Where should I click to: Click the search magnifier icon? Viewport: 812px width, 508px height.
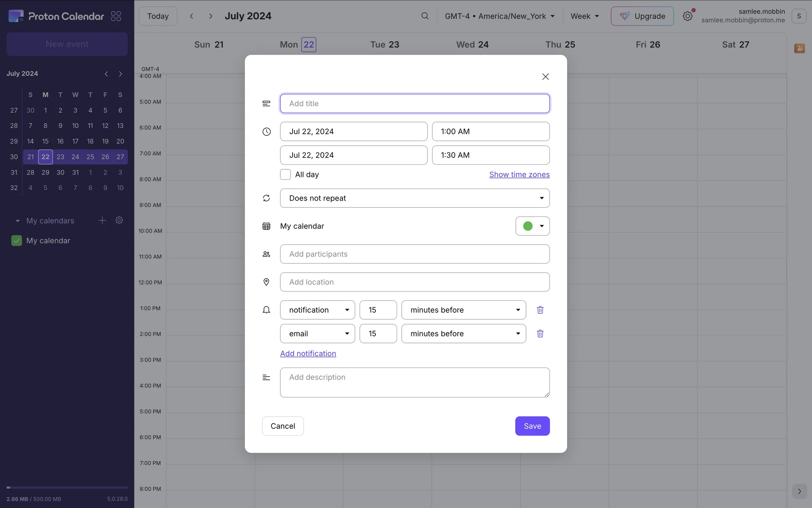point(425,16)
